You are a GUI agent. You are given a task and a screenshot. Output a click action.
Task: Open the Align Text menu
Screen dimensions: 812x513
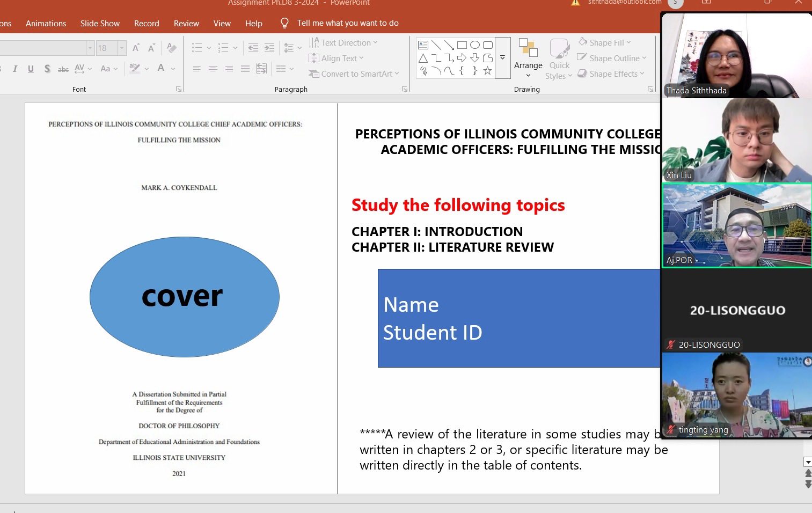(336, 58)
